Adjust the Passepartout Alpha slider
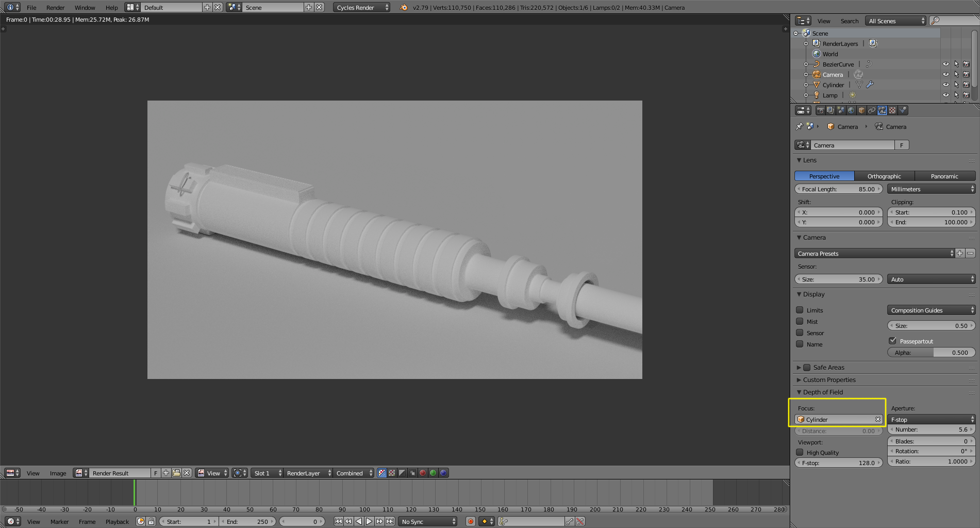 [x=931, y=352]
